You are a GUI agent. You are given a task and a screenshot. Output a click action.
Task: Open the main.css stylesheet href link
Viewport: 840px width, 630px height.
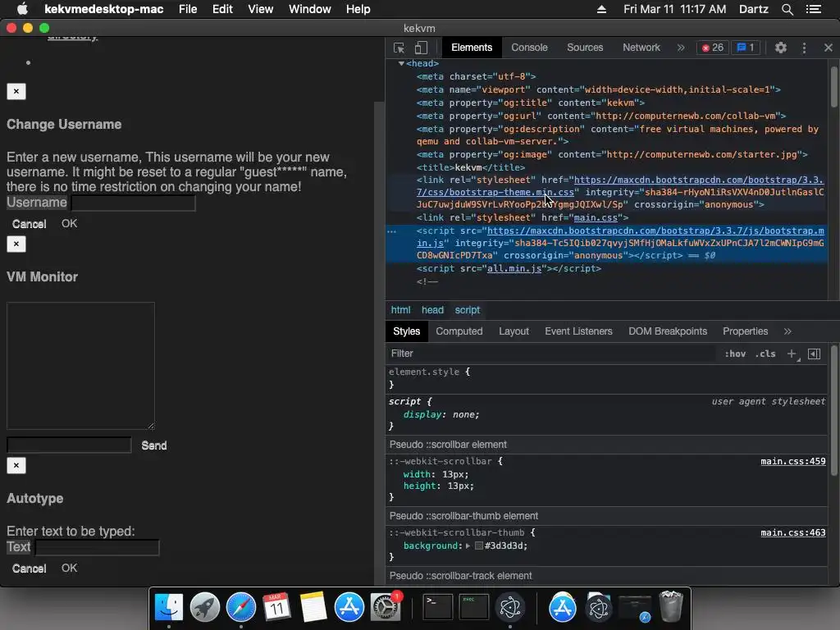click(x=596, y=217)
